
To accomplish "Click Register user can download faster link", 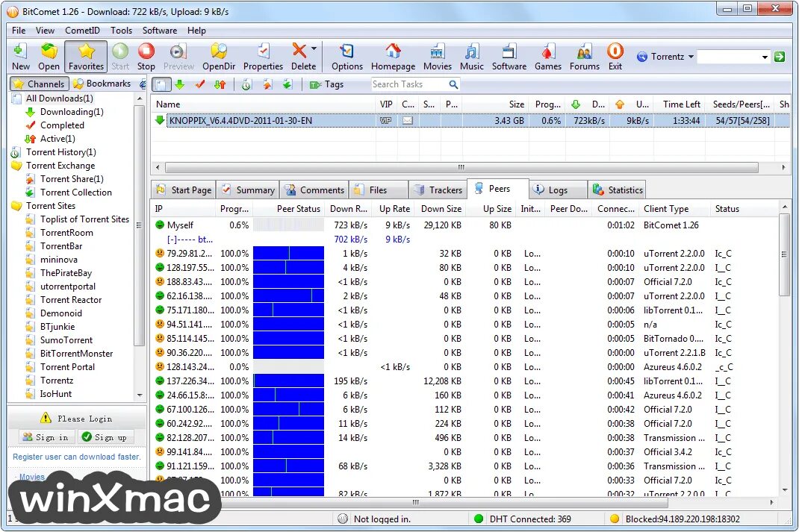I will [76, 457].
